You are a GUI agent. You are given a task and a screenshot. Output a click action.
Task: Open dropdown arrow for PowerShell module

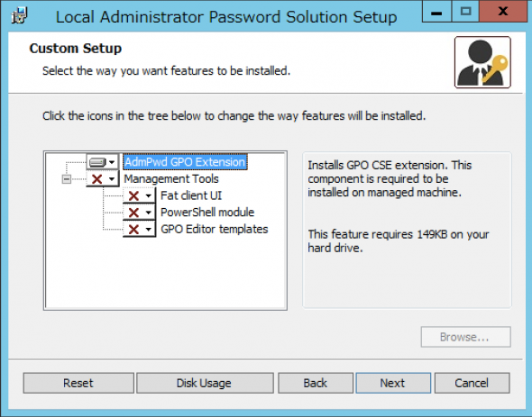coord(148,213)
